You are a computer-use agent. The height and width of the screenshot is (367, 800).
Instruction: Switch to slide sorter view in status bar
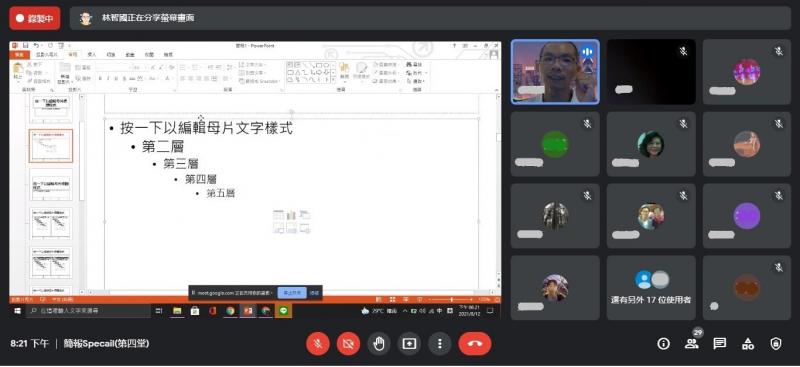(393, 300)
